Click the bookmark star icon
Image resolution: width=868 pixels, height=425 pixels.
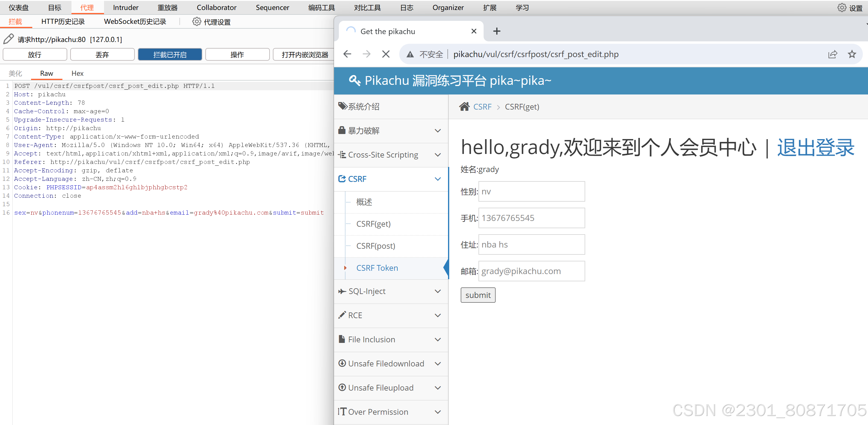tap(851, 54)
